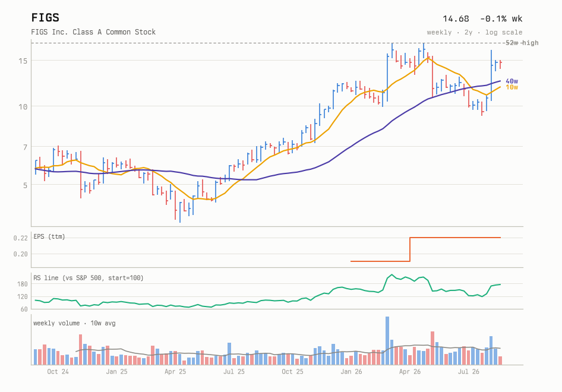Click the EPS (ttm) panel label
This screenshot has height=392, width=562.
coord(49,236)
